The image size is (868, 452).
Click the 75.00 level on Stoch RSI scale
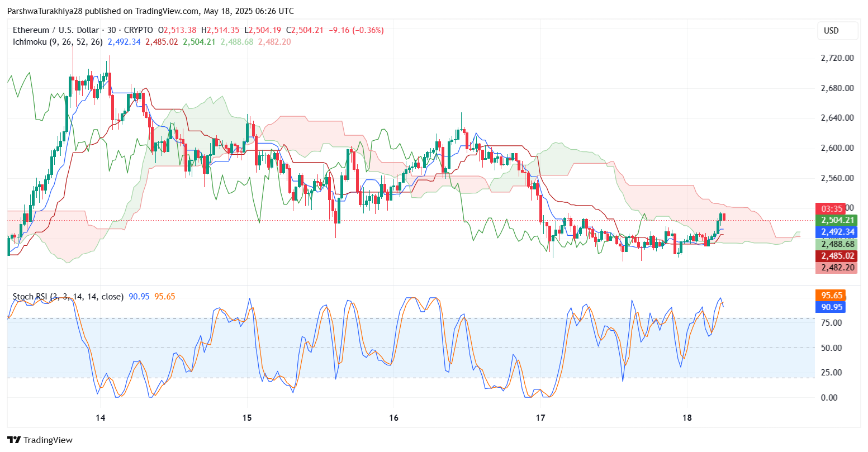[x=832, y=323]
